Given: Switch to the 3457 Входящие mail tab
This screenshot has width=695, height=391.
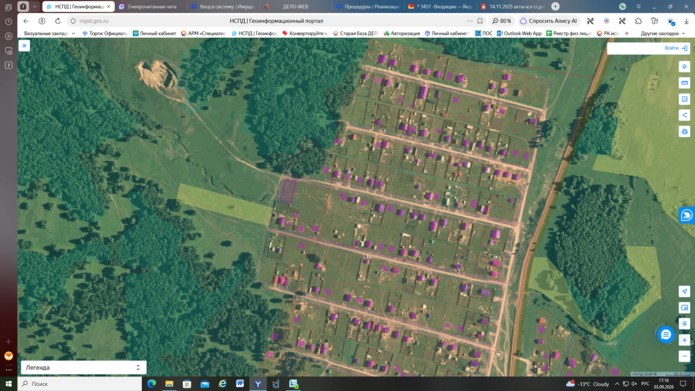Looking at the screenshot, I should (440, 7).
